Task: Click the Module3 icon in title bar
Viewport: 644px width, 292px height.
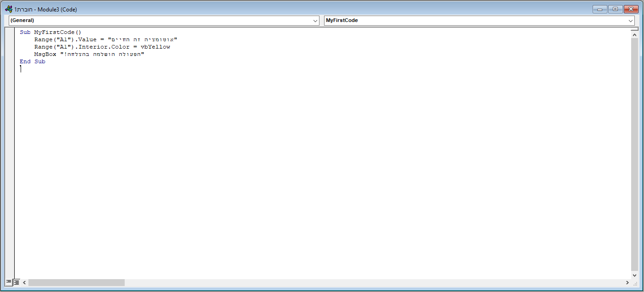Action: (x=9, y=9)
